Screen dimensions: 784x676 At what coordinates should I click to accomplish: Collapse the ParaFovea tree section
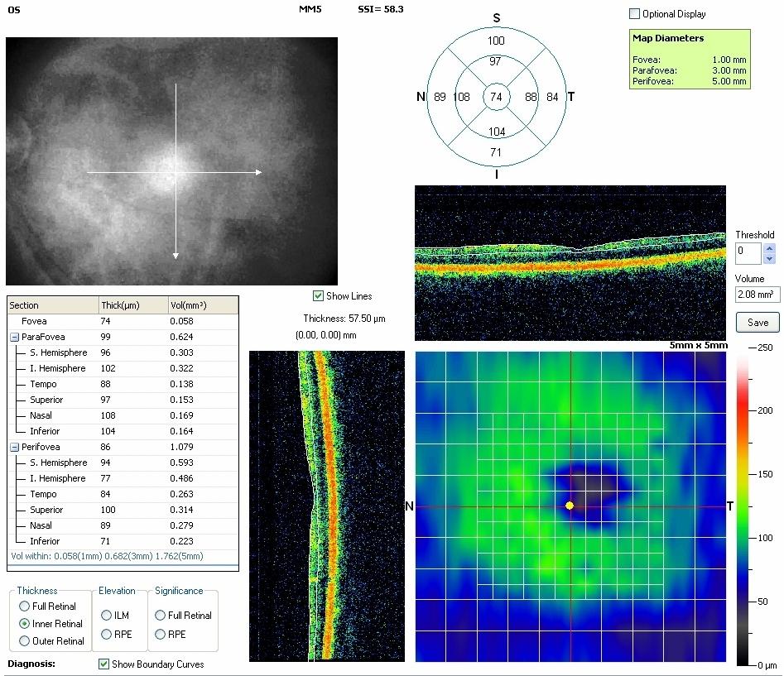click(15, 337)
